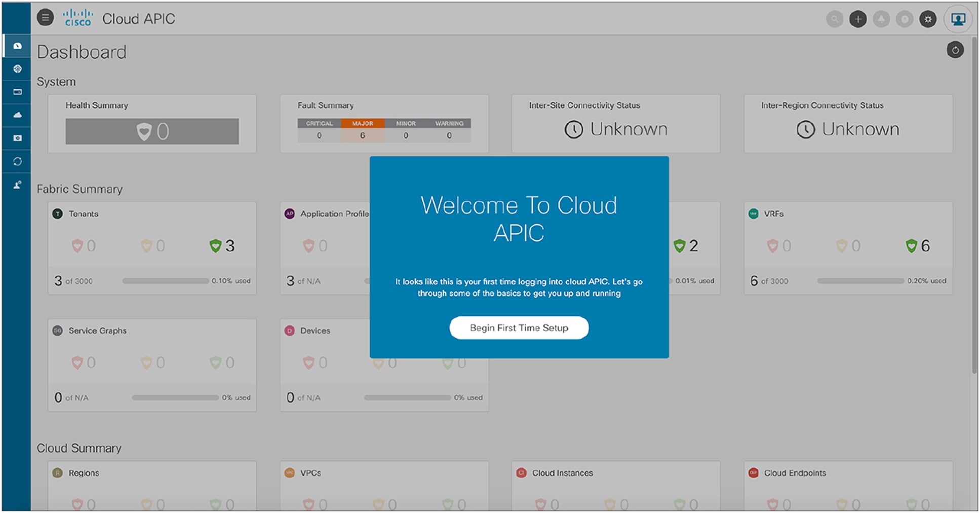Click the Devices 0% used progress bar
980x513 pixels.
pyautogui.click(x=407, y=397)
